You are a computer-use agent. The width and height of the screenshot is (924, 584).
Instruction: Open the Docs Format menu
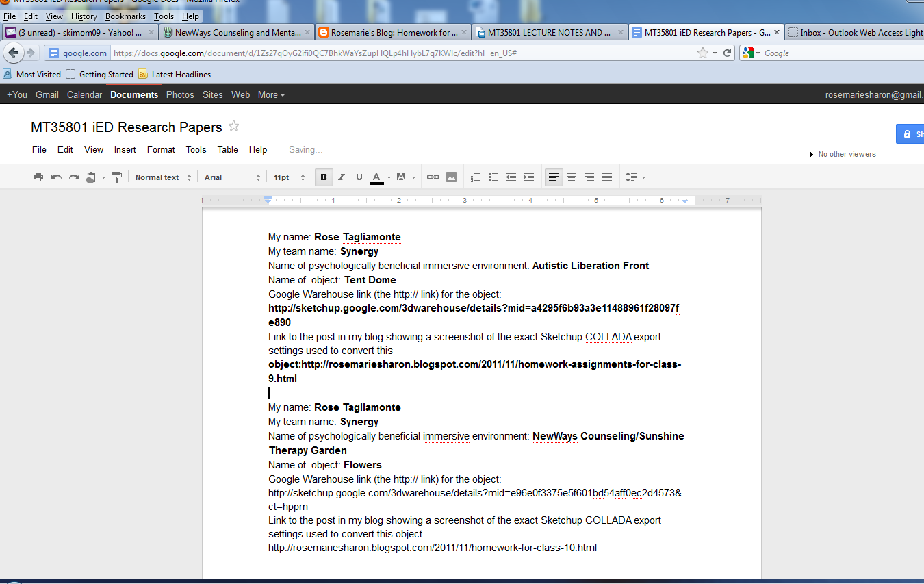tap(161, 149)
